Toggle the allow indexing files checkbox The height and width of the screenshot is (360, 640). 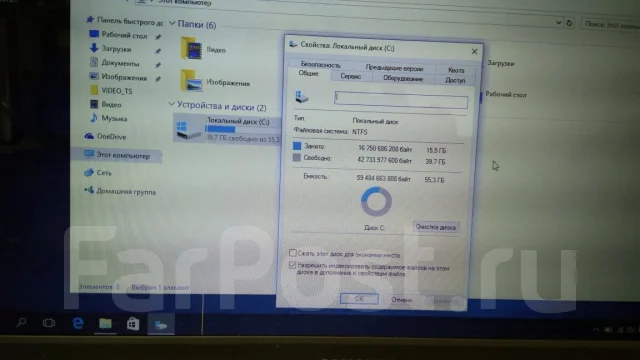292,265
